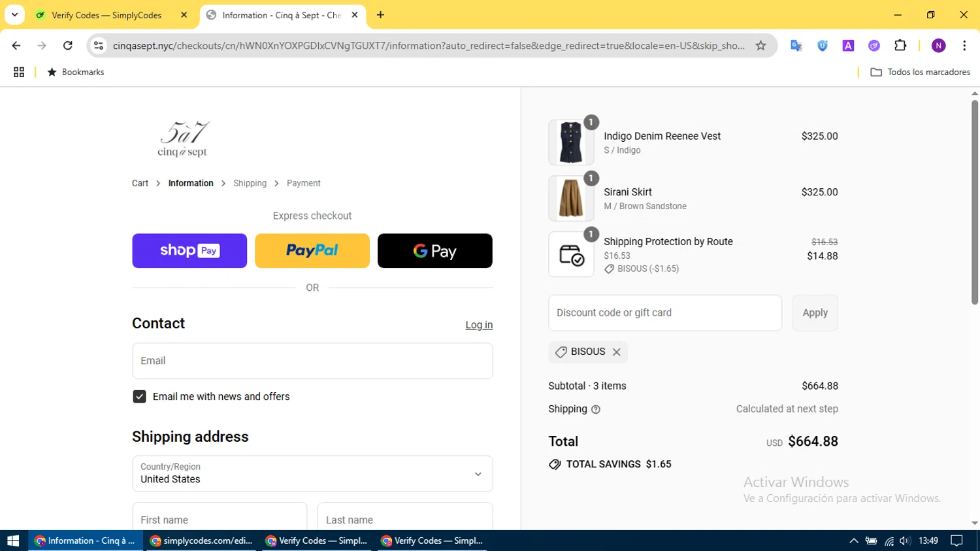Open the Windows Start menu
This screenshot has width=980, height=551.
click(13, 541)
